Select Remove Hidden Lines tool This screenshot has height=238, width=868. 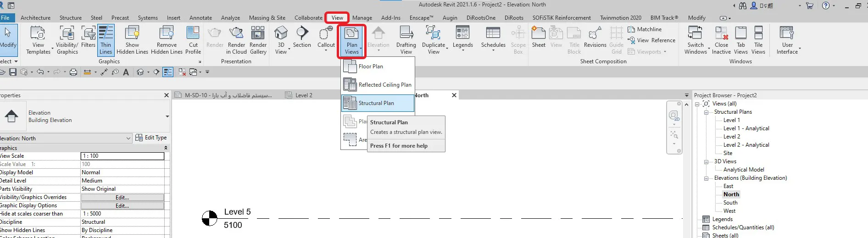click(167, 40)
